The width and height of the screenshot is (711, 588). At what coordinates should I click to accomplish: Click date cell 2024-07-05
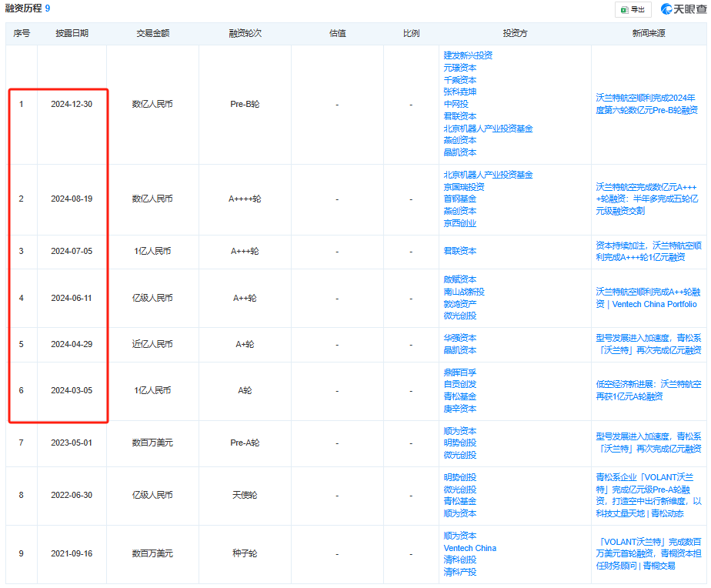[72, 251]
